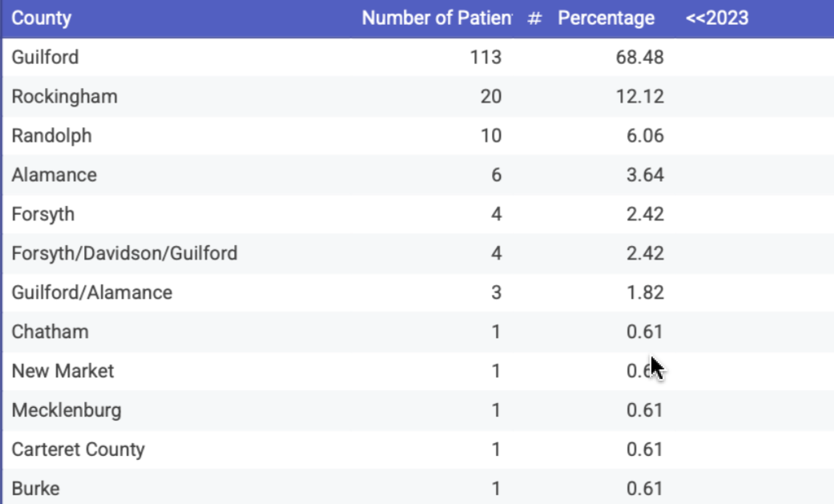The width and height of the screenshot is (834, 504).
Task: Select Rockingham's 12.12 percentage cell
Action: coord(643,96)
